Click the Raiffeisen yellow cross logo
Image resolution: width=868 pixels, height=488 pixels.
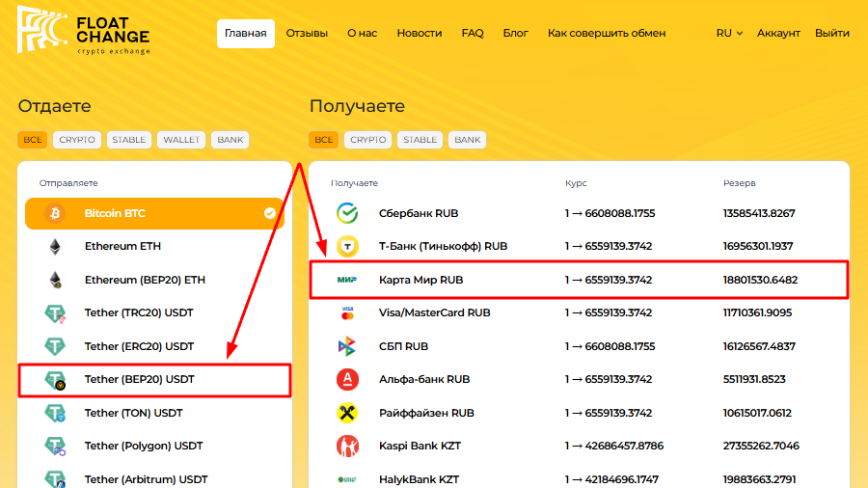(347, 413)
